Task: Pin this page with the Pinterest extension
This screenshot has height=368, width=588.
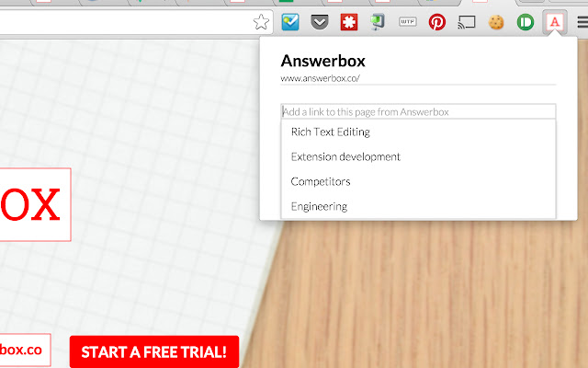Action: click(x=437, y=22)
